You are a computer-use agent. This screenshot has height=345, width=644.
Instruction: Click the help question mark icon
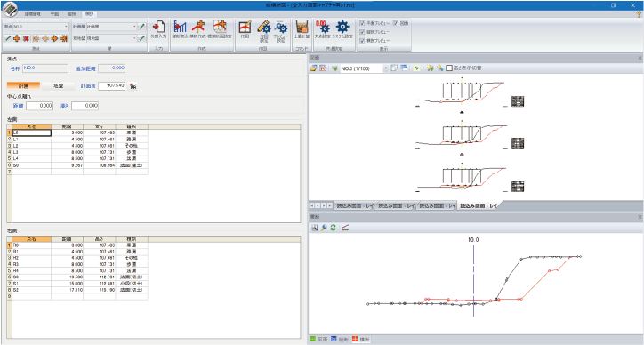(x=639, y=14)
